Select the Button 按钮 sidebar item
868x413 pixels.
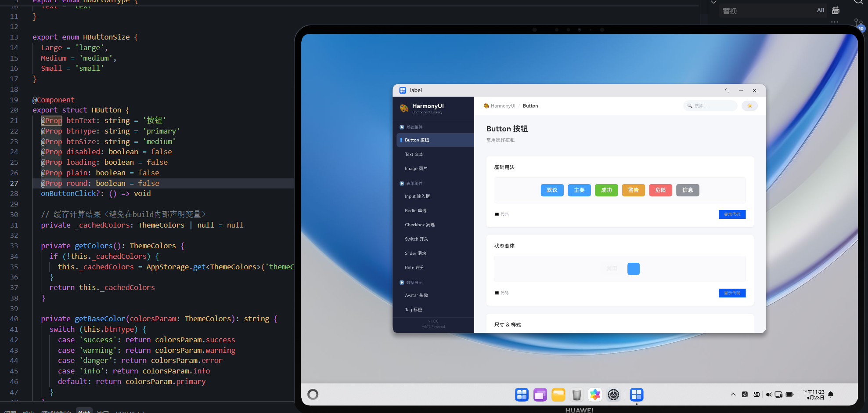click(435, 140)
